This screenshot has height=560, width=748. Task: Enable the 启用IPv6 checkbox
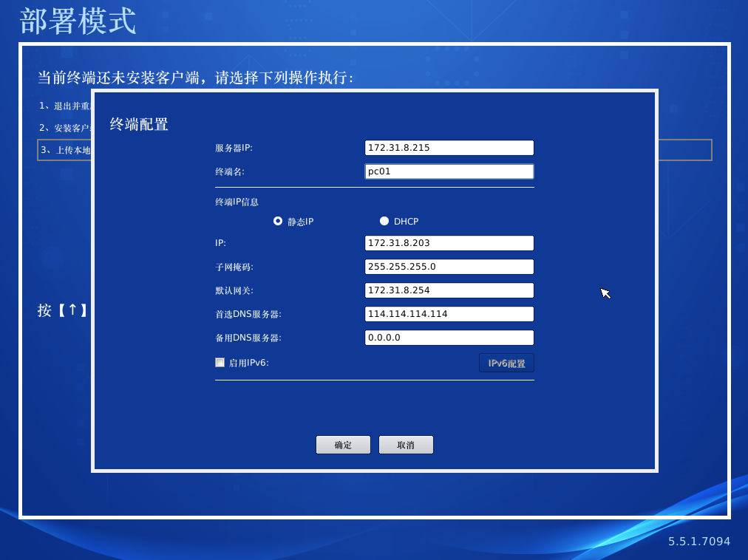(x=220, y=363)
